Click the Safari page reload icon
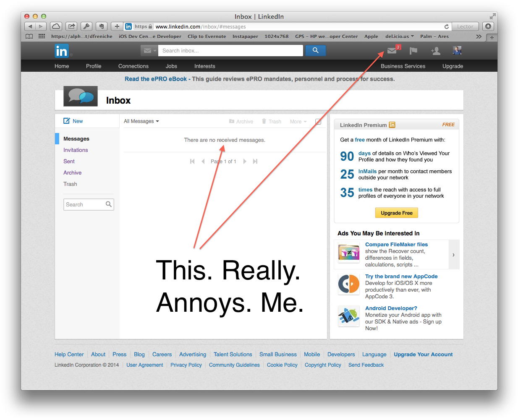Screen dimensions: 518x420 click(446, 26)
